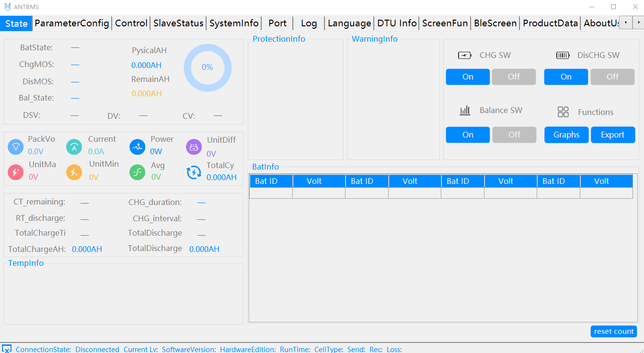Click the 0% state of charge ring
This screenshot has width=644, height=353.
click(207, 68)
